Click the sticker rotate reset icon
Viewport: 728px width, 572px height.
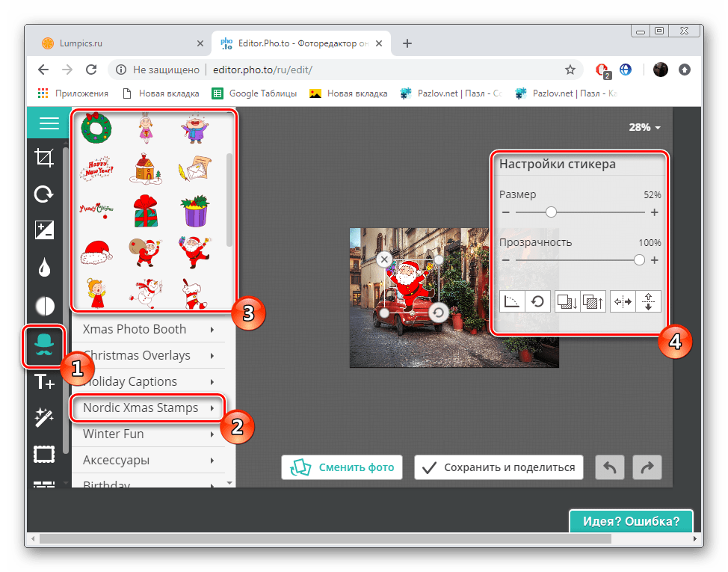click(x=537, y=301)
